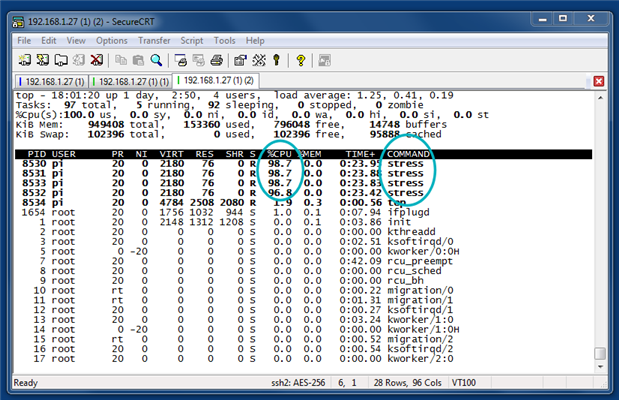The image size is (619, 400).
Task: Click the terminal scrollbar up arrow
Action: pos(600,98)
